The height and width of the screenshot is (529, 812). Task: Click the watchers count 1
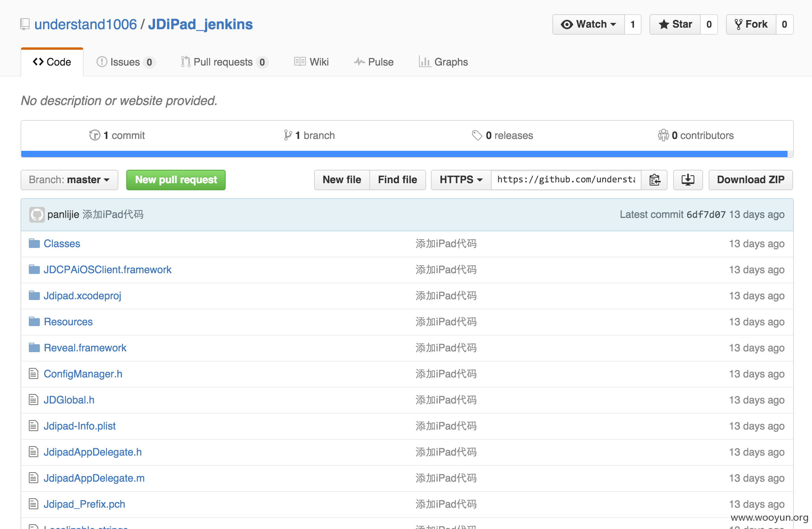[633, 24]
